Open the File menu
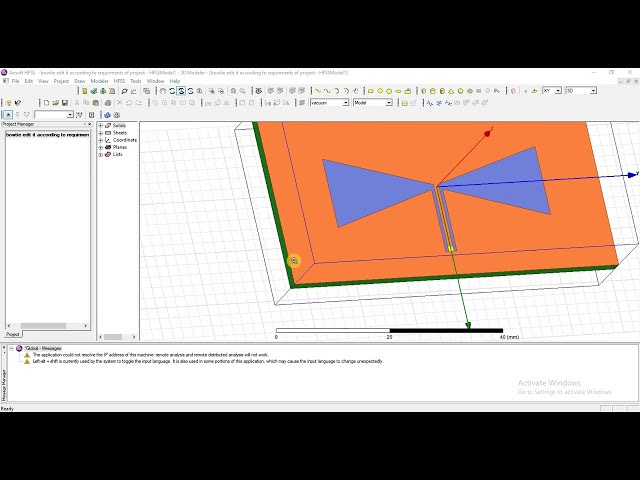 pyautogui.click(x=16, y=81)
